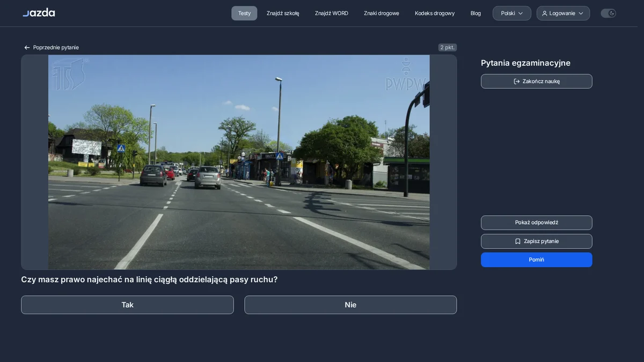
Task: Open the Jazda logo homepage
Action: 39,13
